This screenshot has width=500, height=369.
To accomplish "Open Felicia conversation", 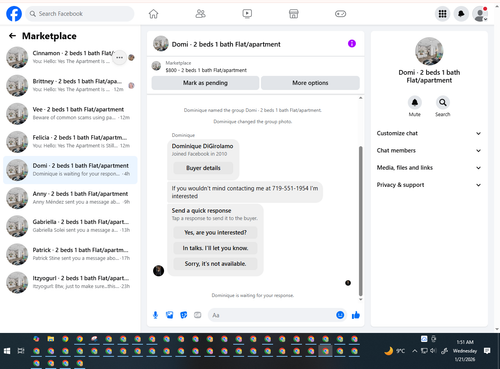I will click(x=70, y=142).
